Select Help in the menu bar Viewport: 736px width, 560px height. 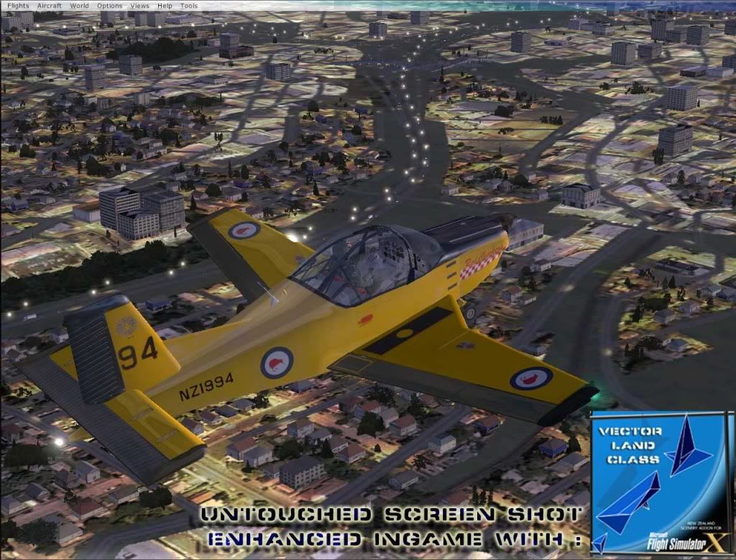pyautogui.click(x=165, y=6)
